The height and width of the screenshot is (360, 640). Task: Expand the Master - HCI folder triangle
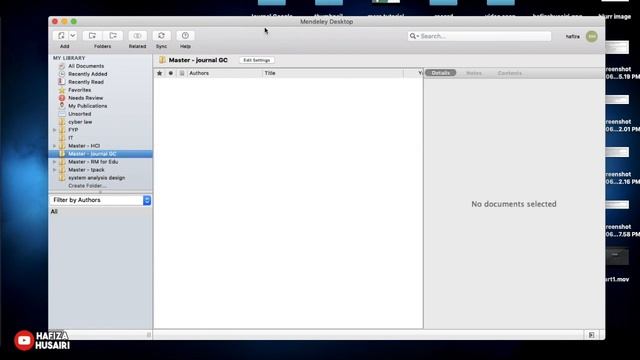pyautogui.click(x=54, y=146)
